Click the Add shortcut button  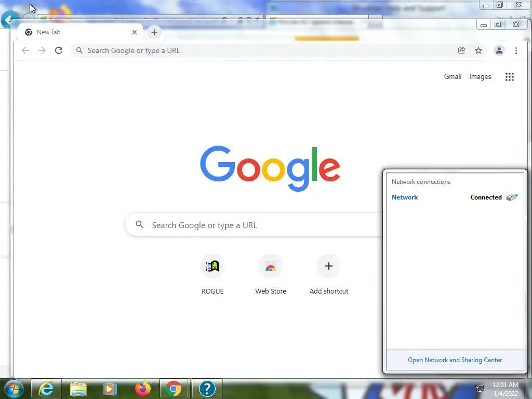(328, 274)
